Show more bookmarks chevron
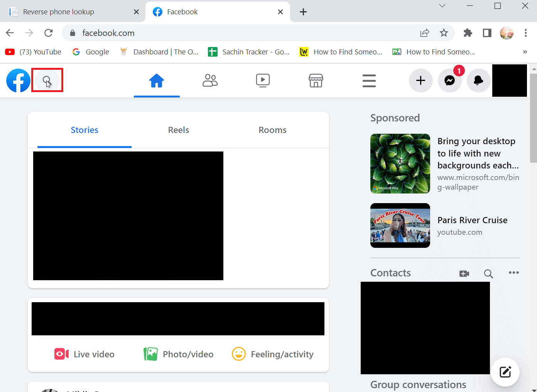 [525, 52]
